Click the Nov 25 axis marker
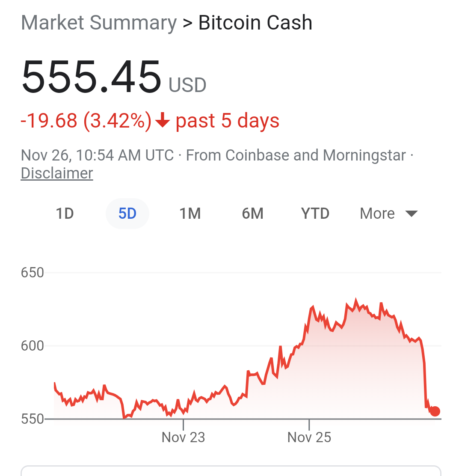The image size is (462, 476). coord(309,437)
